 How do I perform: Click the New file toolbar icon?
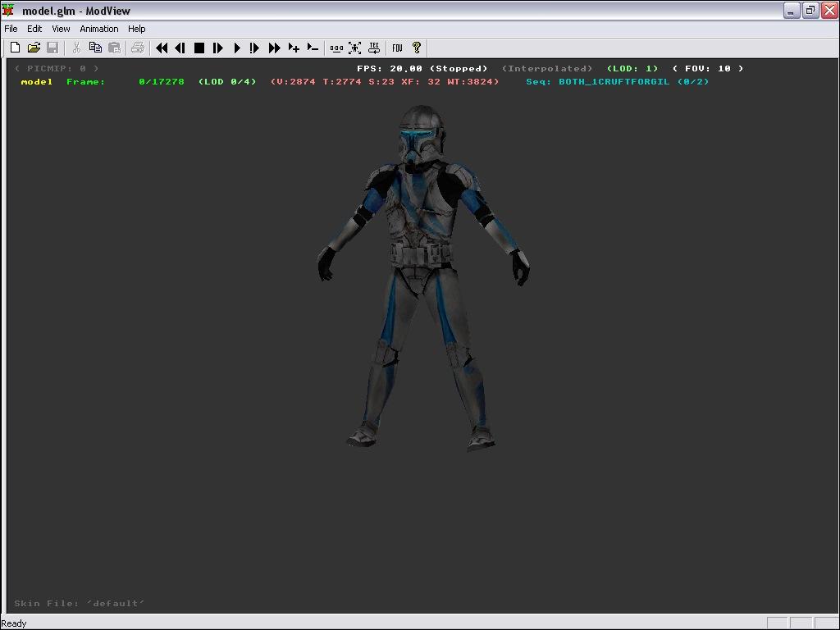(15, 48)
